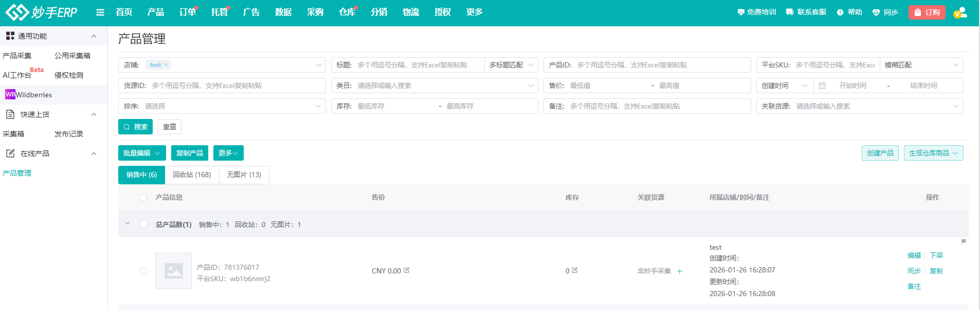Click the flag icon on product row
Screen dimensions: 980x310
tap(964, 242)
